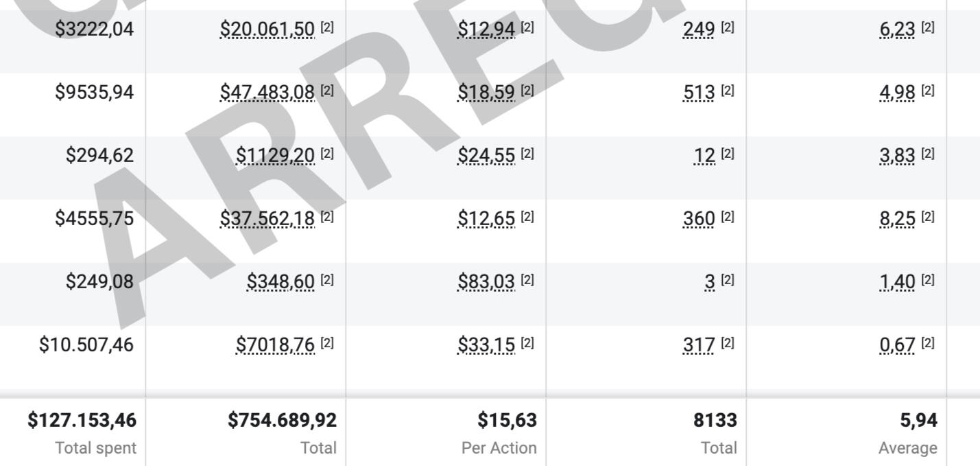Open the 6,23 underlined average

(897, 29)
